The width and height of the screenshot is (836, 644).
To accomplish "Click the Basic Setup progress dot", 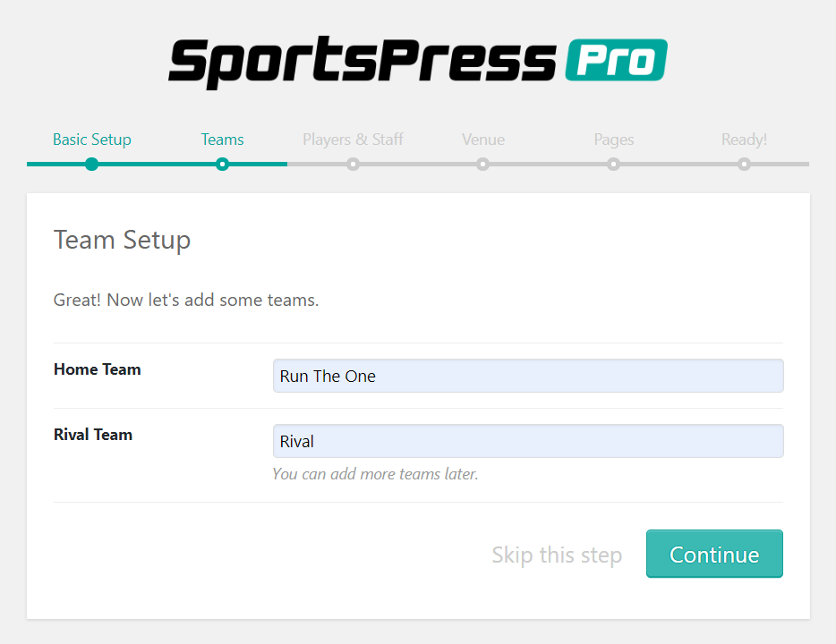I will tap(91, 164).
